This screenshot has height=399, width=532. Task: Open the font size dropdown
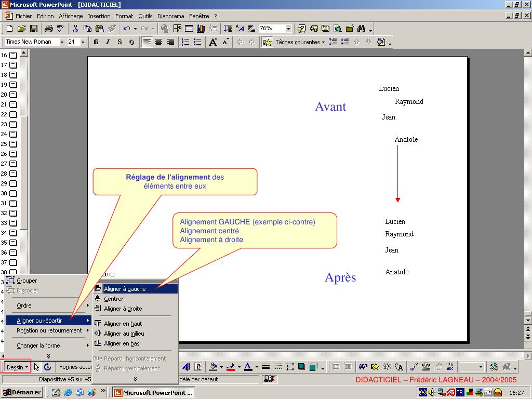click(83, 42)
